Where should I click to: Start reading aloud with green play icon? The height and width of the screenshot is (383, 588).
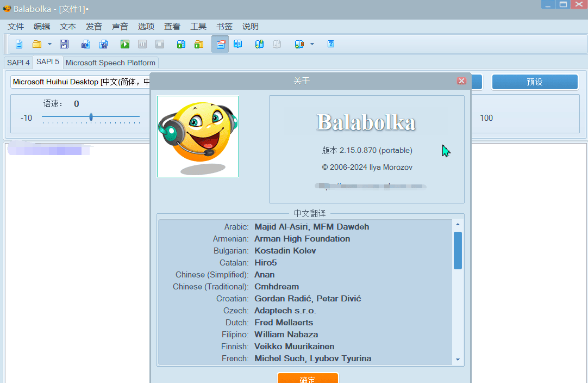coord(125,44)
